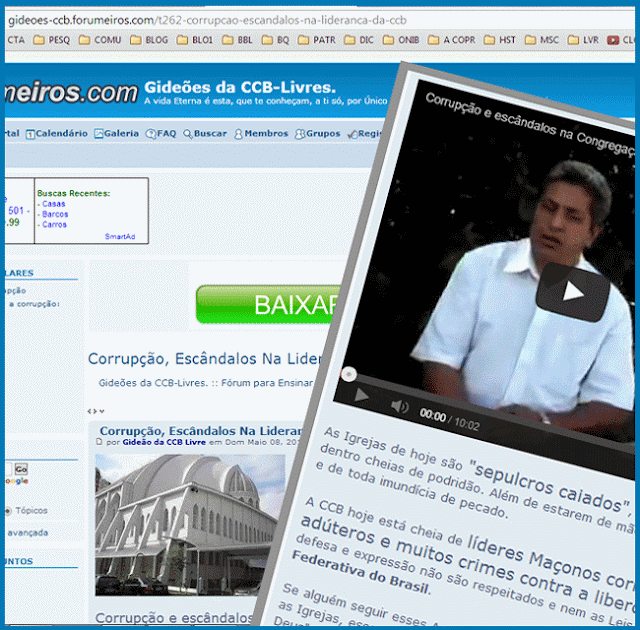The width and height of the screenshot is (640, 630).
Task: Open the avançada search link
Action: click(x=28, y=532)
